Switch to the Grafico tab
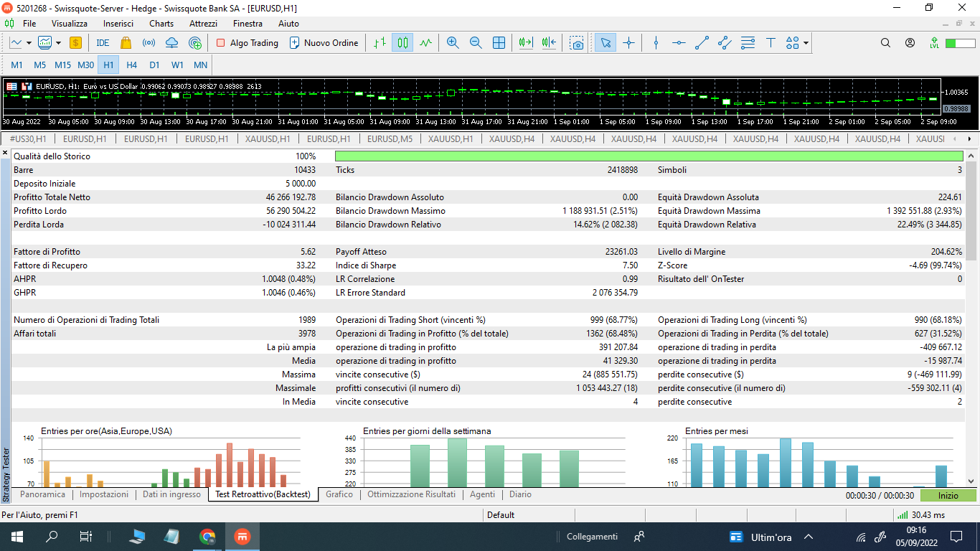Screen dimensions: 980x551 coord(339,494)
